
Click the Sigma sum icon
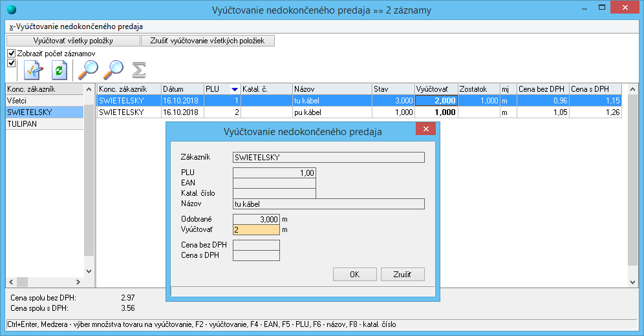pos(138,69)
